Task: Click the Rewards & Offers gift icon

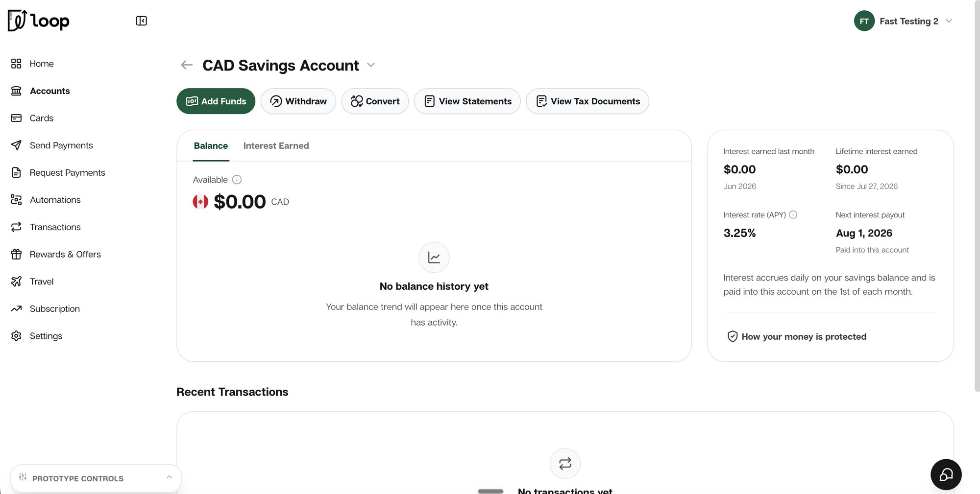Action: click(16, 254)
